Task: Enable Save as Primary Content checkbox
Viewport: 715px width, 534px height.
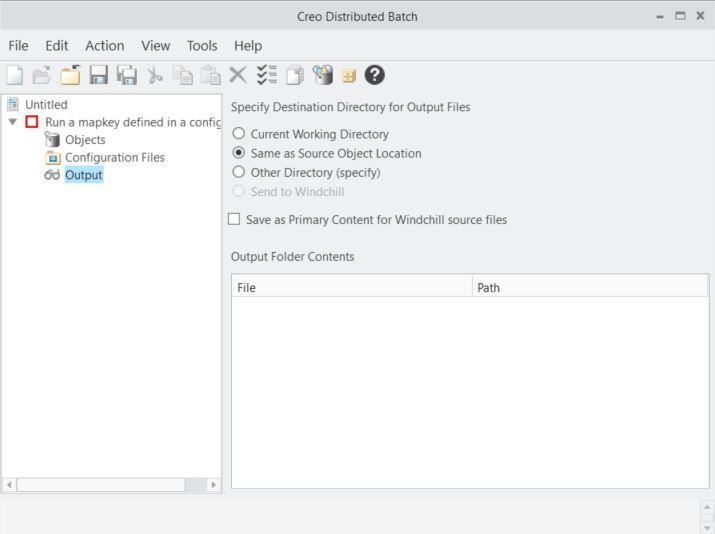Action: point(235,219)
